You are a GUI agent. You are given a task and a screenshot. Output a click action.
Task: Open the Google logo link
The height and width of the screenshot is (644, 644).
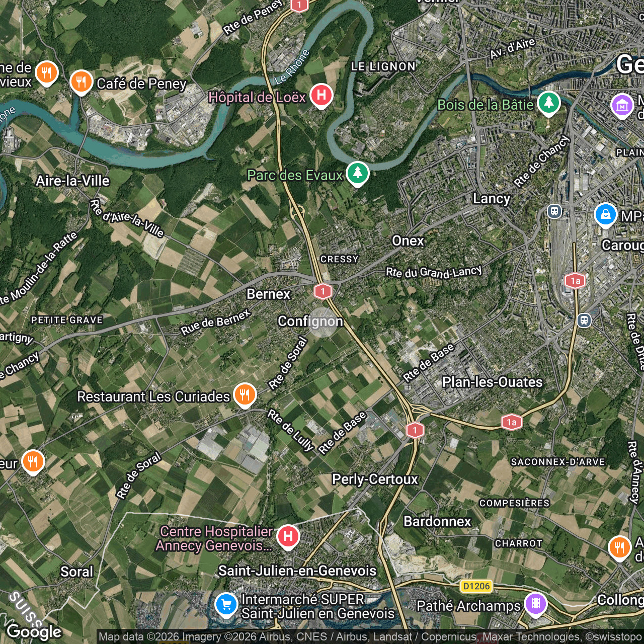(34, 631)
